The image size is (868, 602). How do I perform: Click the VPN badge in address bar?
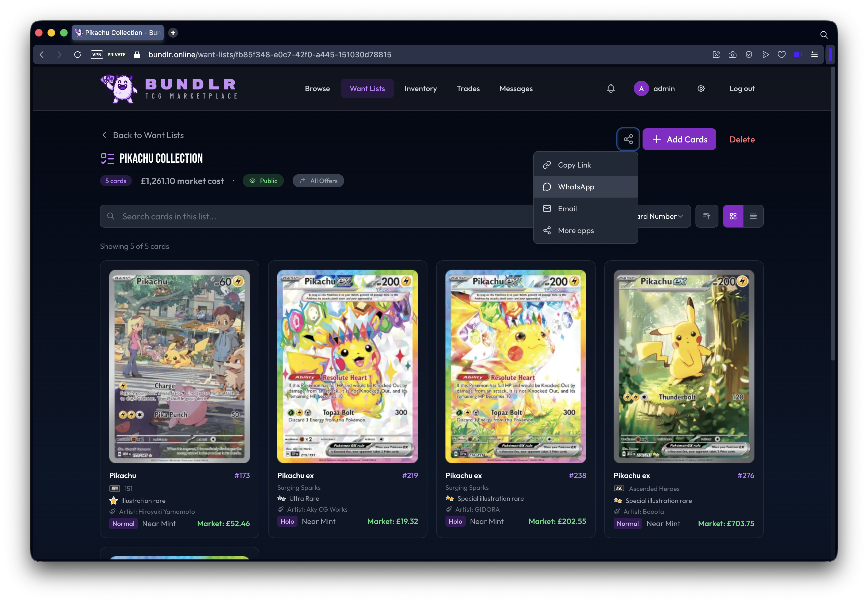[x=97, y=55]
